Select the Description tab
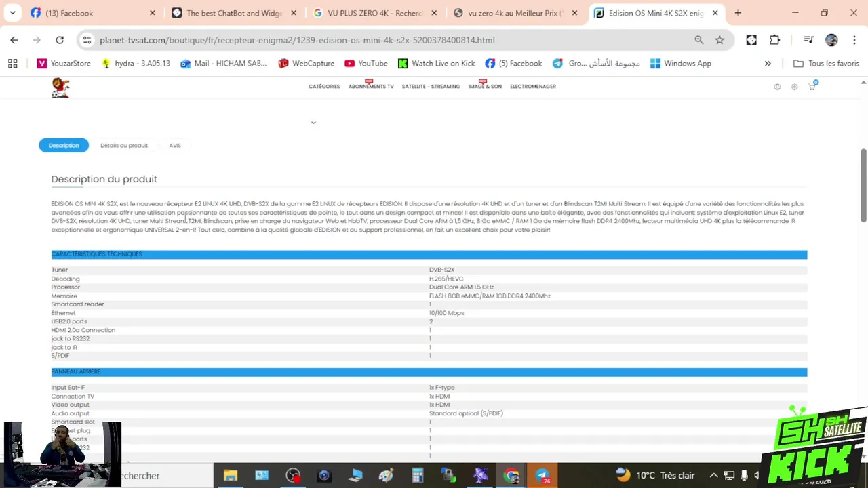 click(x=64, y=145)
